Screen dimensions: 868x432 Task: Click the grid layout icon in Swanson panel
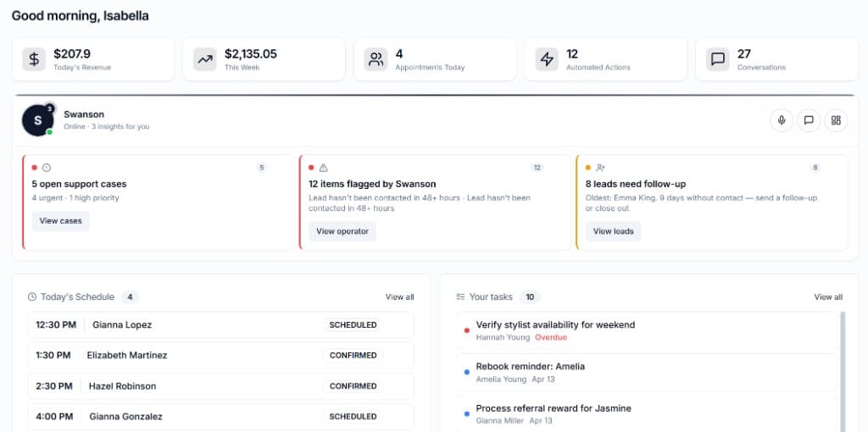tap(836, 120)
